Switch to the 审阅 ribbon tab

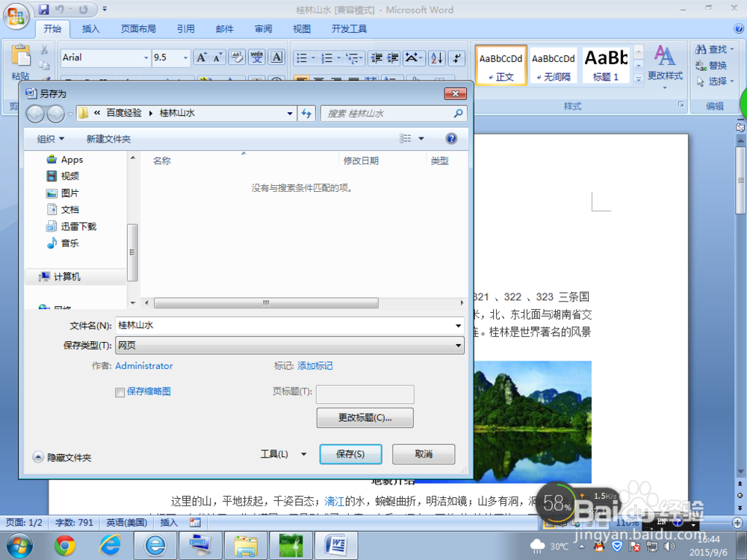pos(263,29)
